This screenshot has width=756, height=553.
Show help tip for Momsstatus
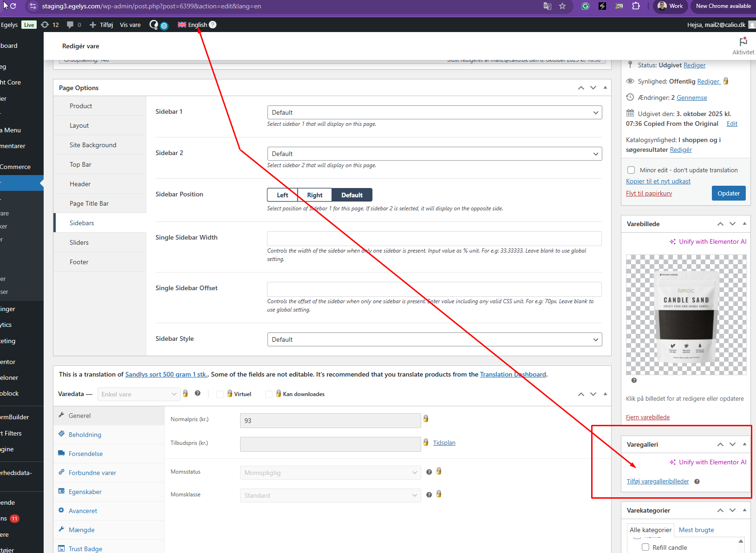point(429,472)
